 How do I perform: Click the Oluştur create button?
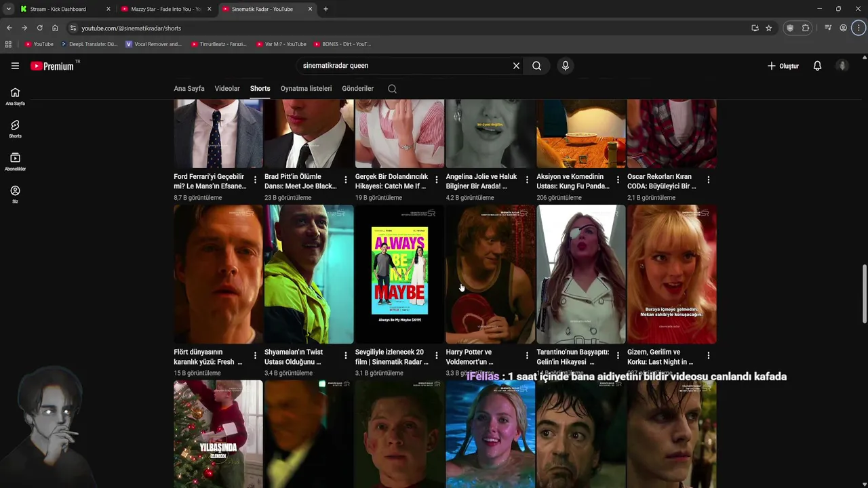coord(783,66)
